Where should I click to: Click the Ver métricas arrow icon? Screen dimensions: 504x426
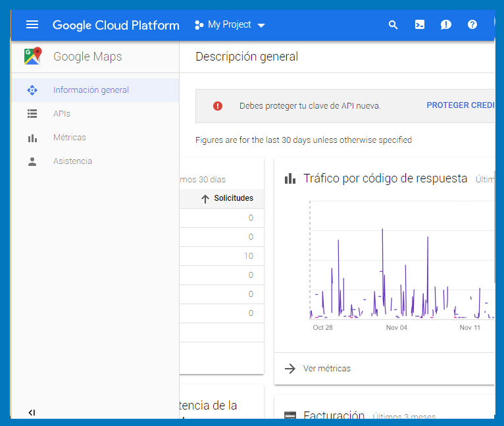[x=290, y=369]
